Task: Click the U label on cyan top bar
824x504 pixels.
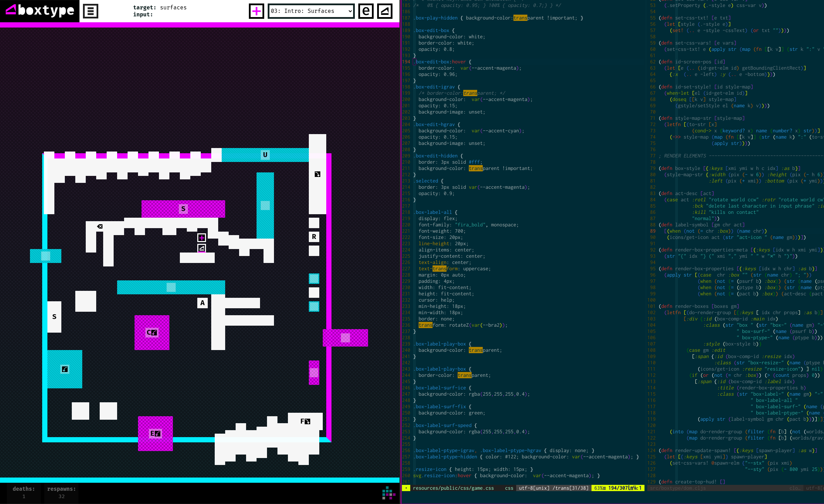Action: click(x=265, y=155)
